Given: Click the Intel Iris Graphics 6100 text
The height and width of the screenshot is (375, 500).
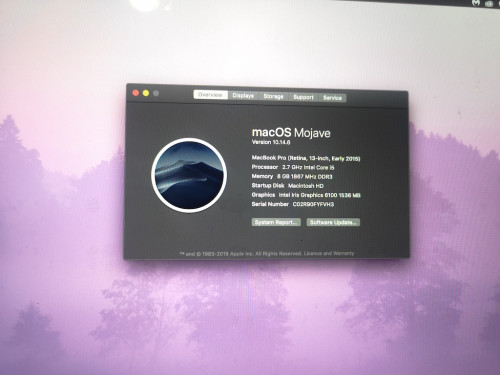Looking at the screenshot, I should [x=320, y=195].
